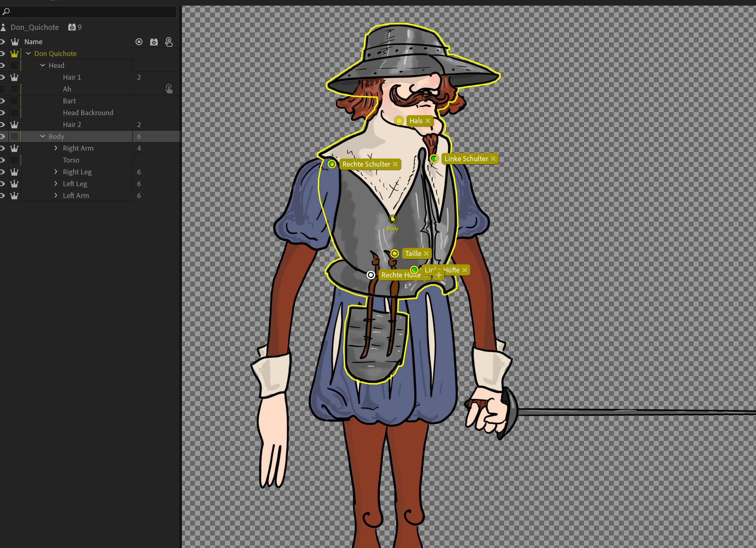Click the yellow crown on Don Quichote layer
The height and width of the screenshot is (548, 756).
tap(14, 54)
